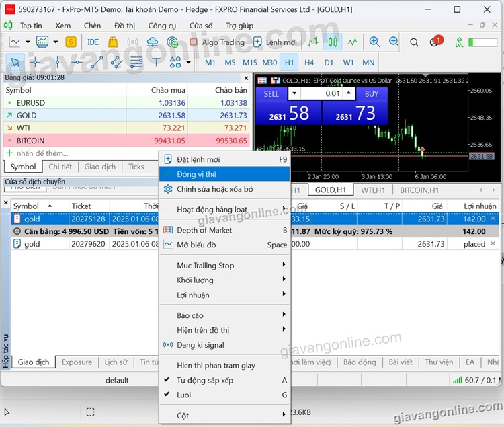Toggle 'Tự động sắp xếp' checked option
The image size is (504, 427).
[204, 380]
